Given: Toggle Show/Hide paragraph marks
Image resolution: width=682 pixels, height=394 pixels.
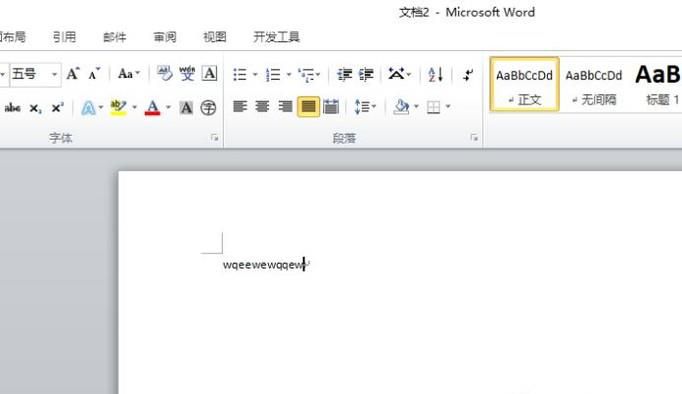Looking at the screenshot, I should point(468,74).
